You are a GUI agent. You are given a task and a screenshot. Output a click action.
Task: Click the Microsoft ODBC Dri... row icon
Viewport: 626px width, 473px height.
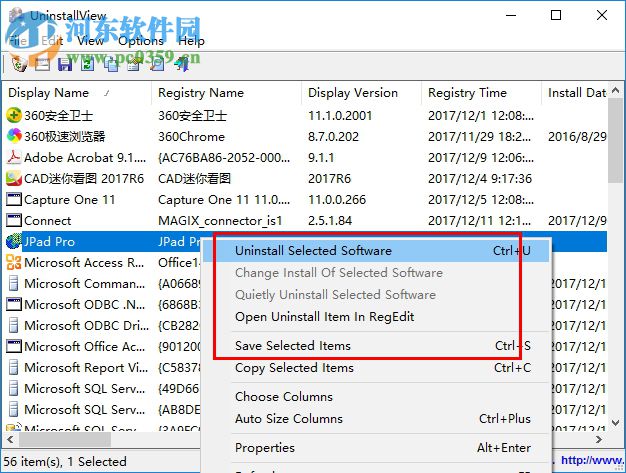[x=14, y=325]
